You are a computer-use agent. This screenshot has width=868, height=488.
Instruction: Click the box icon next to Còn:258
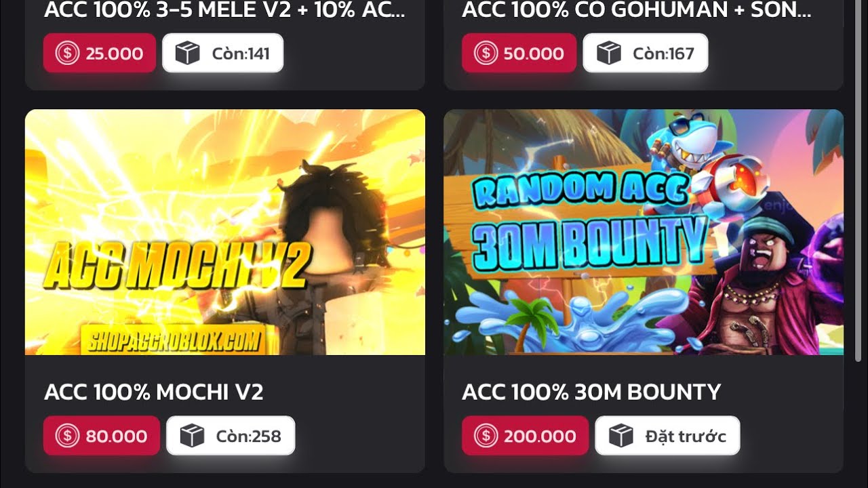[193, 436]
